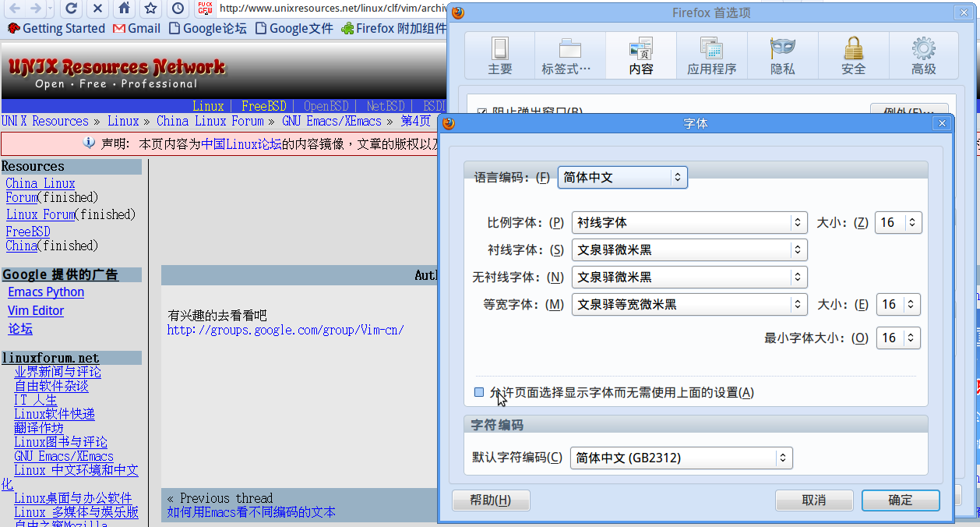Go forward using the browser forward arrow
This screenshot has height=527, width=980.
click(35, 9)
